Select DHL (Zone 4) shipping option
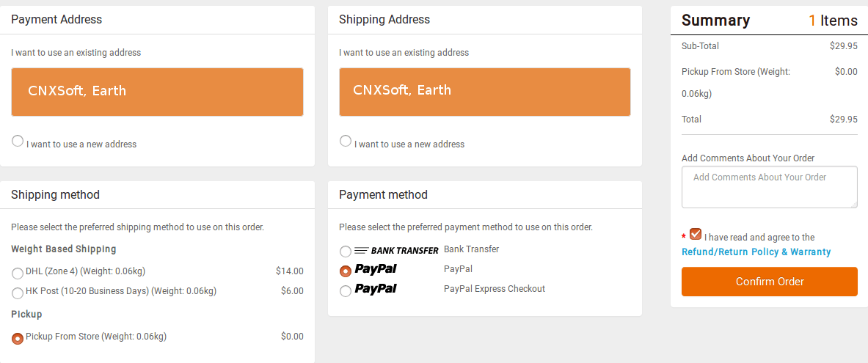Viewport: 868px width, 363px height. point(17,274)
